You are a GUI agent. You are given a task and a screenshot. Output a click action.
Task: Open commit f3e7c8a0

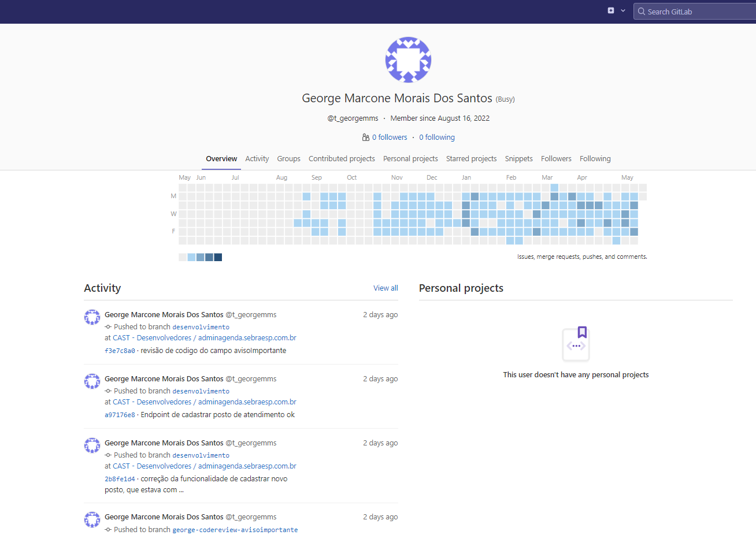pos(120,351)
